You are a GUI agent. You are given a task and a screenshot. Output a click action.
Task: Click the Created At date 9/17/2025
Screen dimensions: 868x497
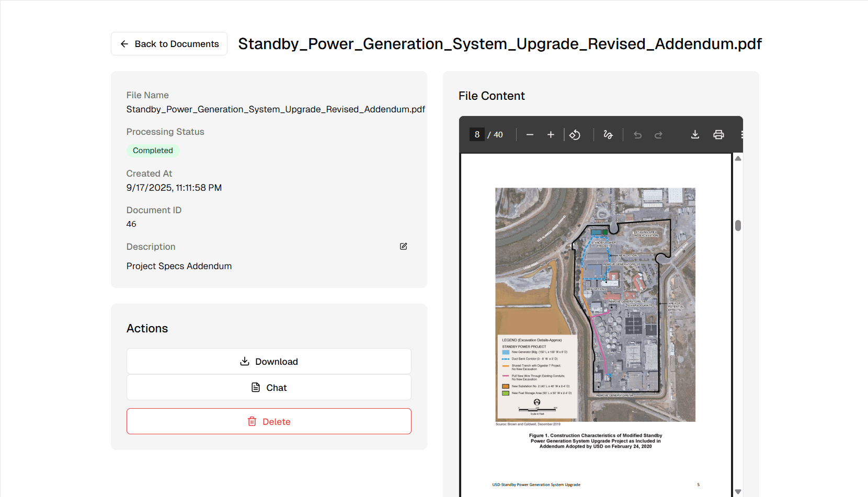pos(174,188)
